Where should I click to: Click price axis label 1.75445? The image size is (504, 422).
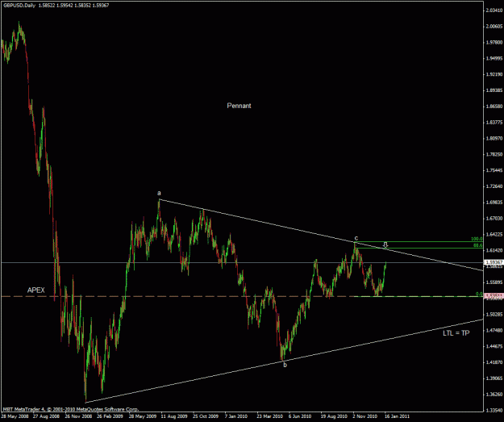(x=494, y=170)
